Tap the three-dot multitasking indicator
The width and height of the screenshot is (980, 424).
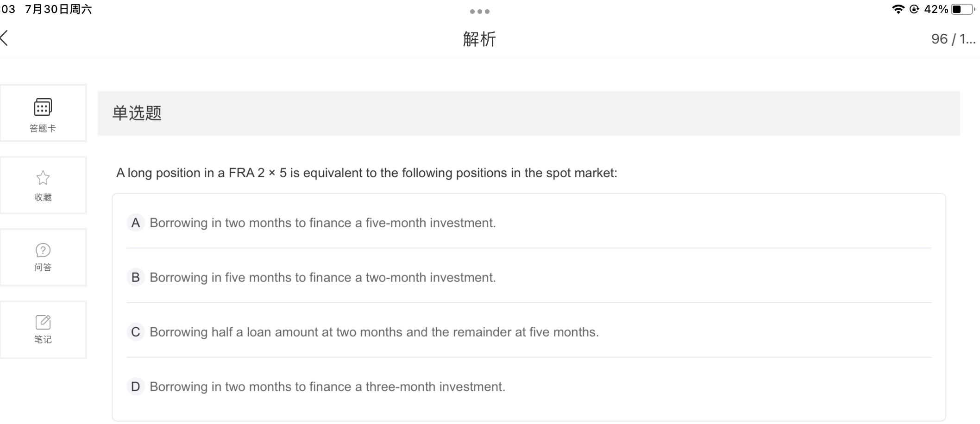[479, 12]
